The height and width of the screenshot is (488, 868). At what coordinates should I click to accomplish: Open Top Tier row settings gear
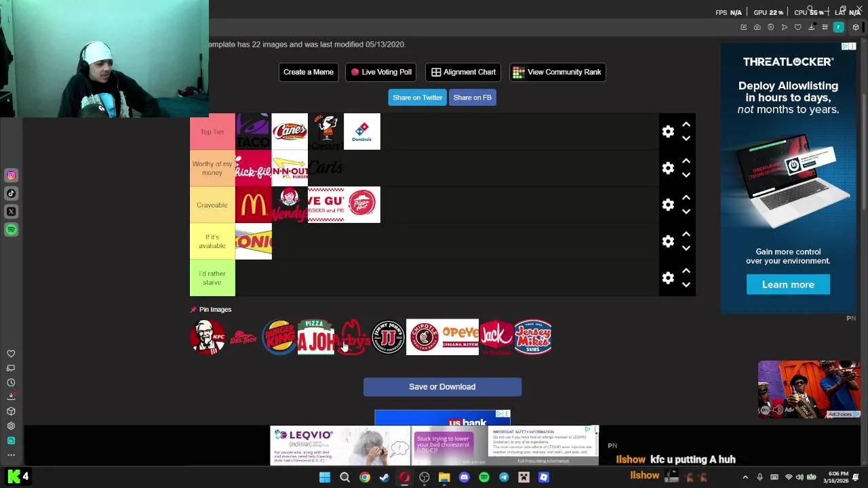(668, 131)
